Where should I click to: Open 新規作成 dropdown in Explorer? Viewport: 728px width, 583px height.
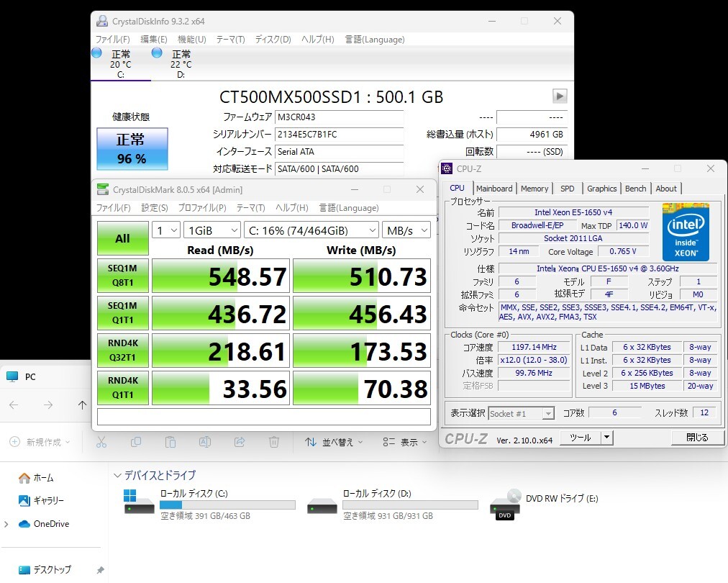pyautogui.click(x=40, y=442)
